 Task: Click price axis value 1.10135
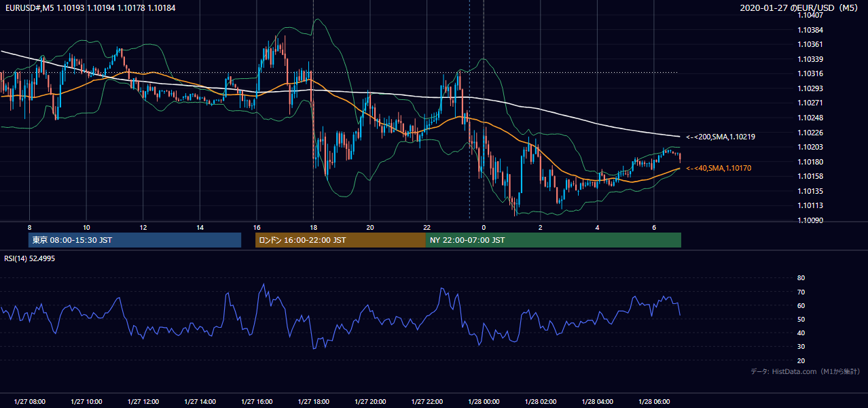[810, 191]
